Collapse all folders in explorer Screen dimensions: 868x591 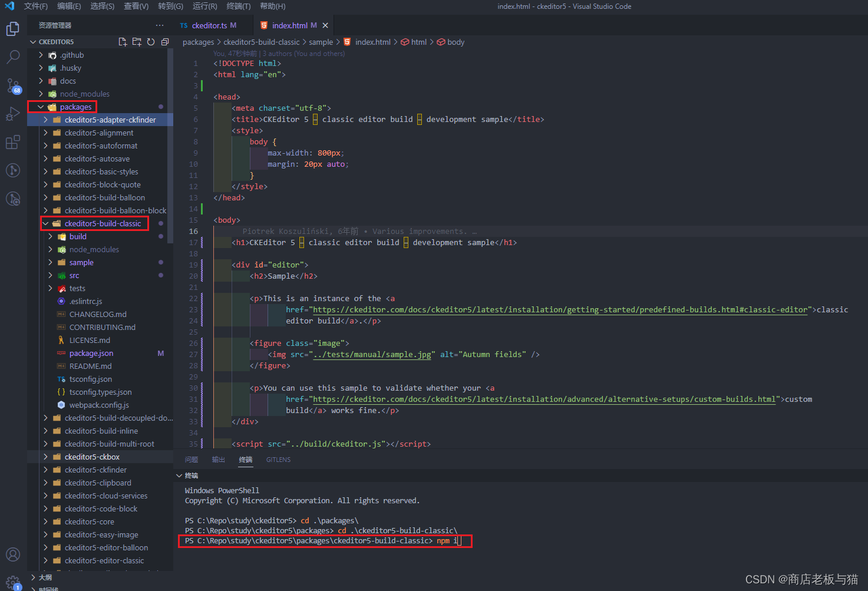[x=165, y=42]
